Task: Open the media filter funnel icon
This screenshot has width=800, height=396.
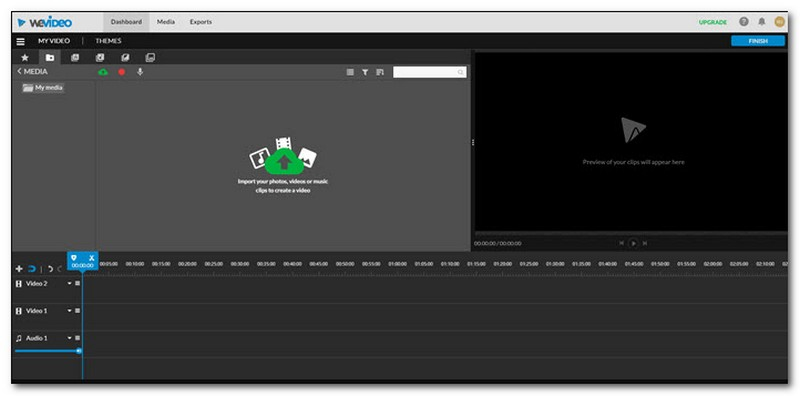Action: 365,72
